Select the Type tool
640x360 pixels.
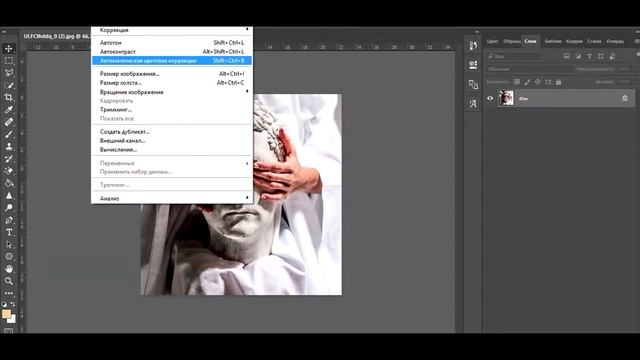tap(9, 232)
